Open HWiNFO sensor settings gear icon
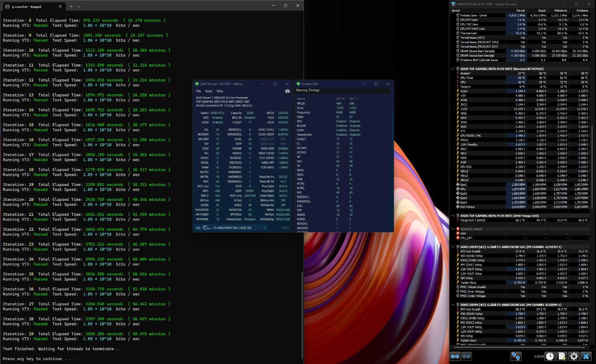This screenshot has height=364, width=596. [x=574, y=356]
